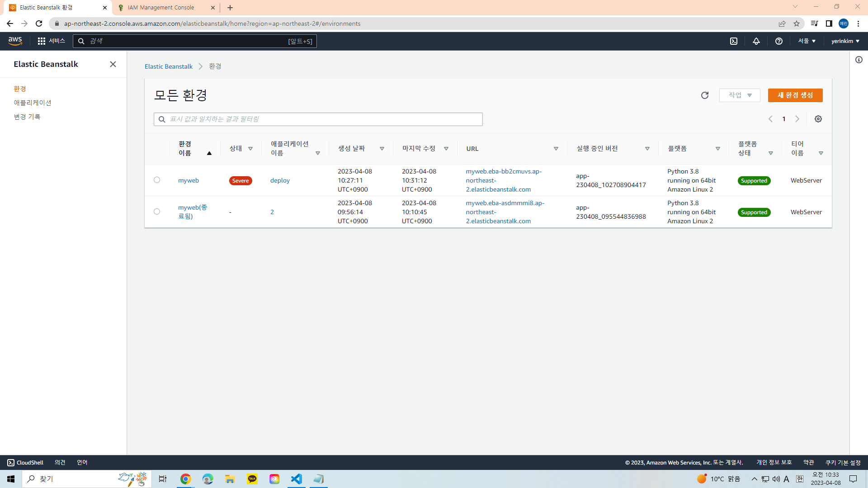This screenshot has height=488, width=868.
Task: Open Visual Studio Code from taskbar
Action: (x=296, y=479)
